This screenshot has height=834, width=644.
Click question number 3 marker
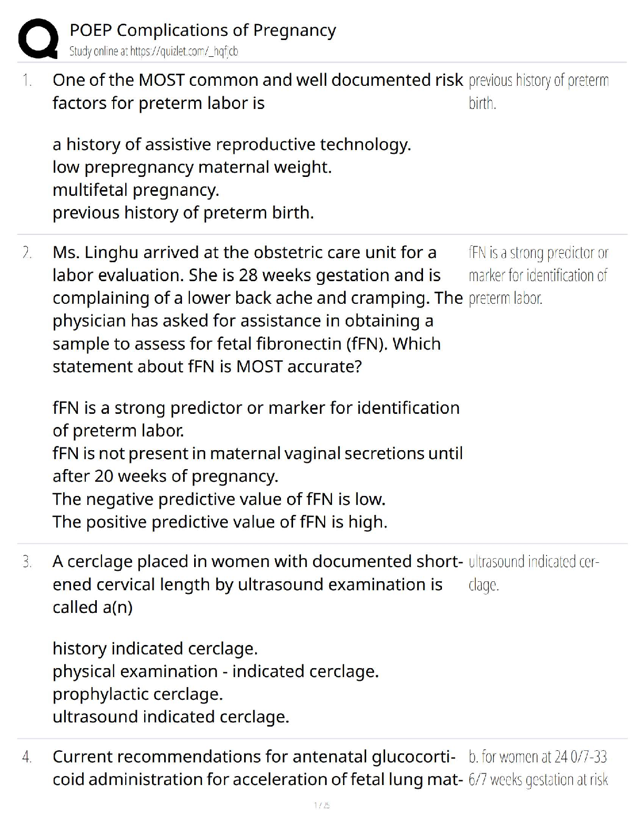click(27, 562)
